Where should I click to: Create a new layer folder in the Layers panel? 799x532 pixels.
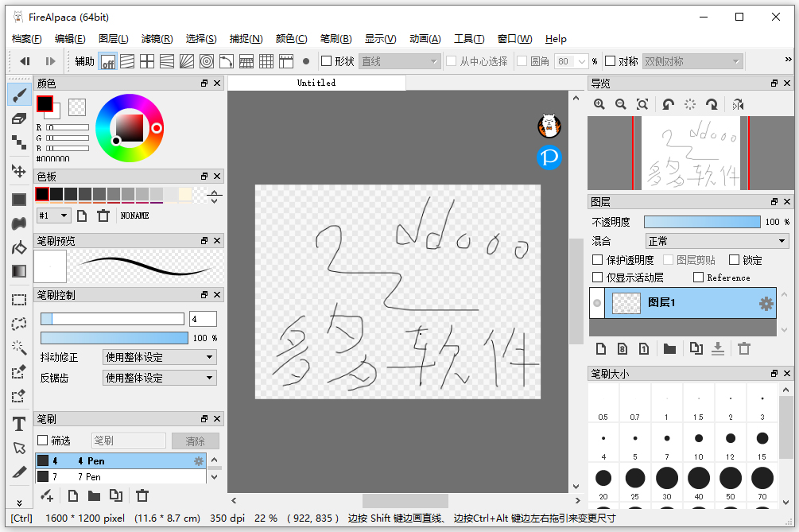point(669,348)
